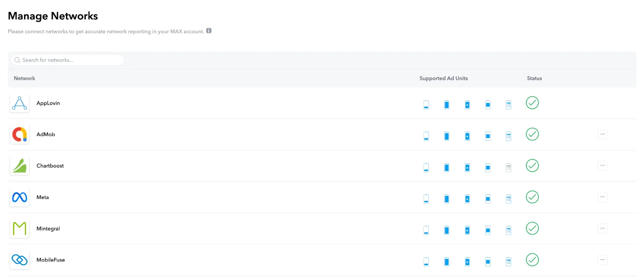Click Mintegral's rewarded video ad unit icon
This screenshot has height=278, width=644.
tap(467, 230)
